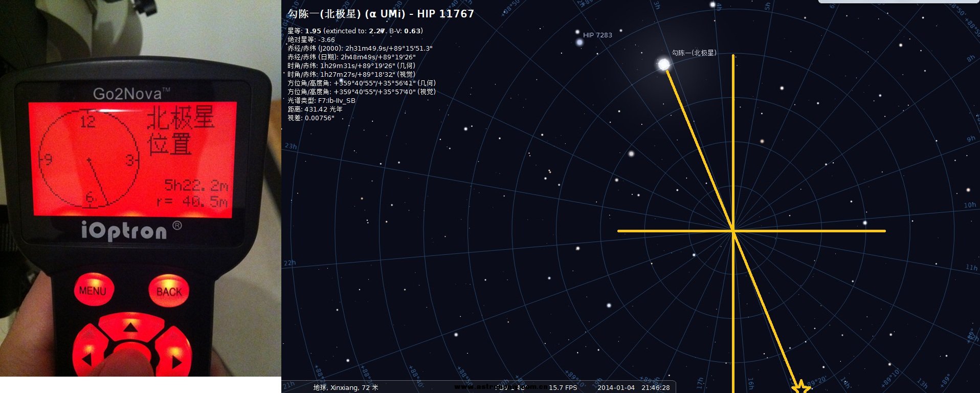The width and height of the screenshot is (980, 393).
Task: Click the 10h grid label on right edge
Action: (970, 205)
